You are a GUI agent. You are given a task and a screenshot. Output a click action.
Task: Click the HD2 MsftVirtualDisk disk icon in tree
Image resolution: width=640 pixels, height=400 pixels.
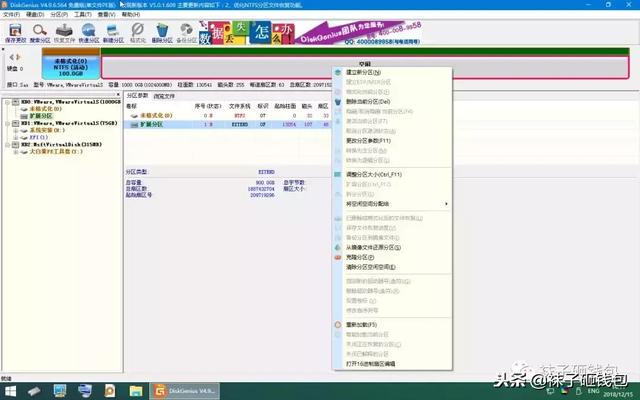point(16,144)
